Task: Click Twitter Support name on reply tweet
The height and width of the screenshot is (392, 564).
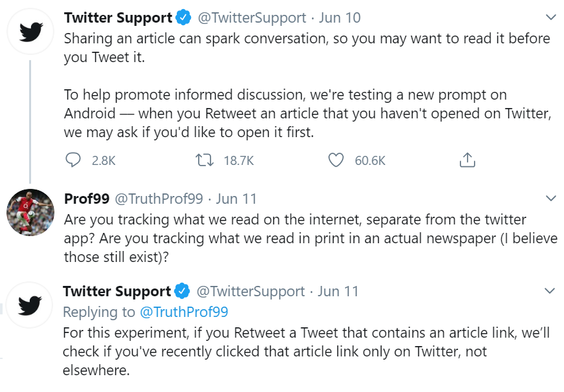Action: tap(117, 291)
